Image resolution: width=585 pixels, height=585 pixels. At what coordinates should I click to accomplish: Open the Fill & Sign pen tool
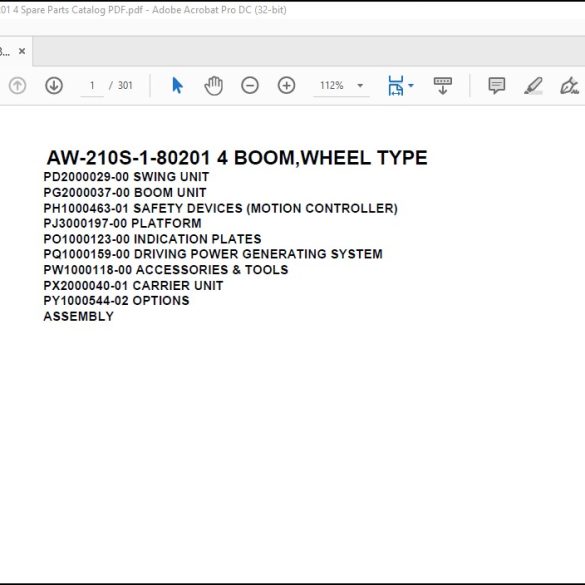pyautogui.click(x=569, y=85)
